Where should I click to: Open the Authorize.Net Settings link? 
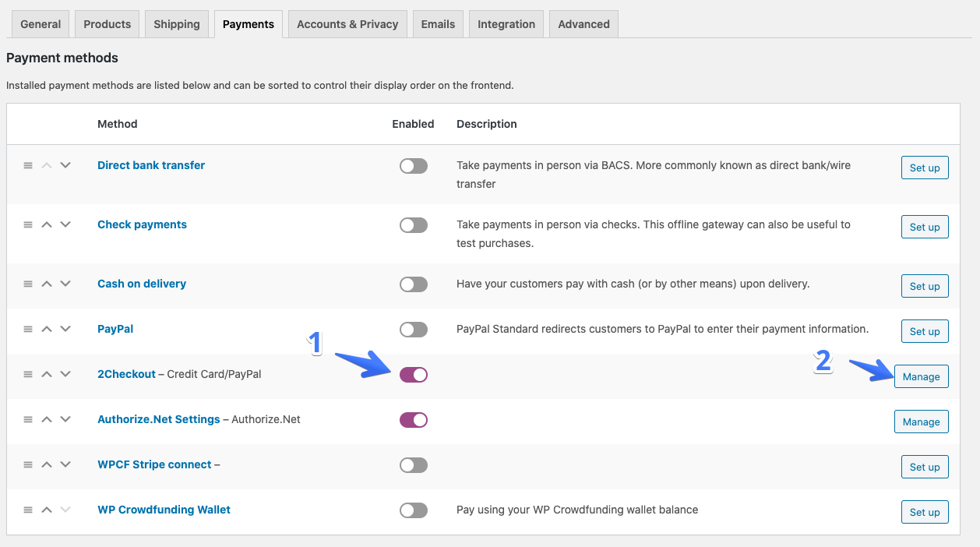[159, 419]
